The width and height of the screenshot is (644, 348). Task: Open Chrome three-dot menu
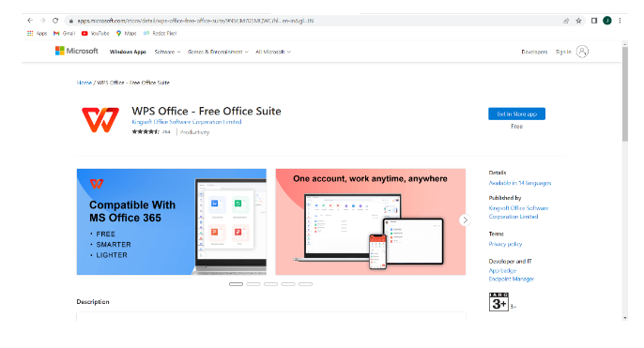click(620, 21)
